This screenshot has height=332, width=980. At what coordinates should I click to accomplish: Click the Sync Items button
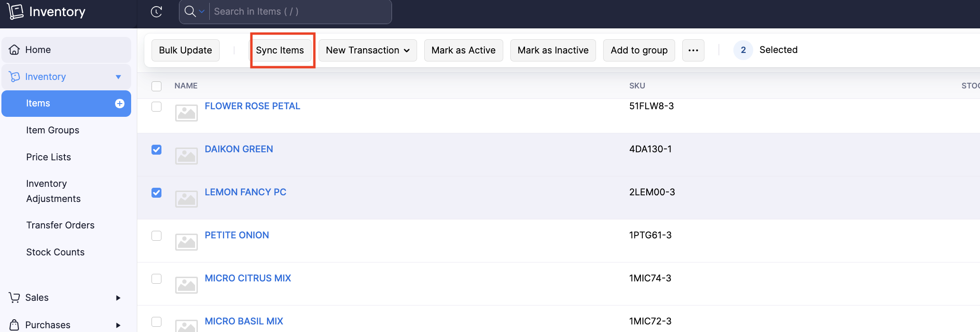click(280, 50)
